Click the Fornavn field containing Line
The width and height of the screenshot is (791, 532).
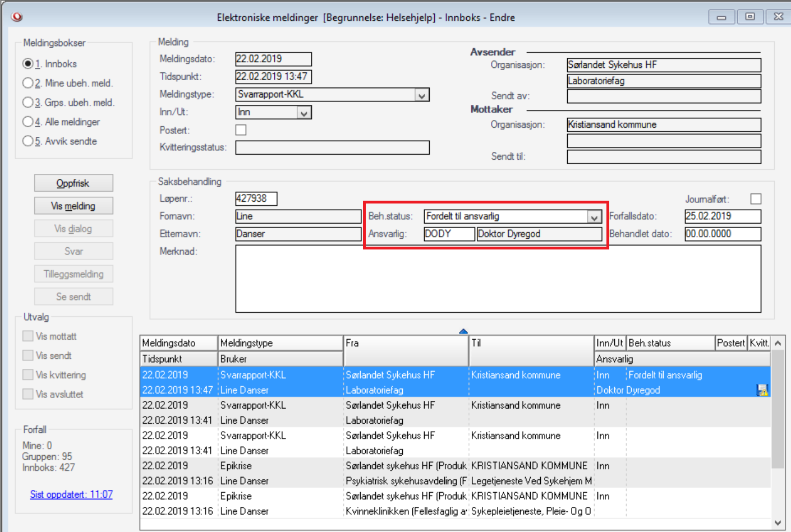(298, 216)
